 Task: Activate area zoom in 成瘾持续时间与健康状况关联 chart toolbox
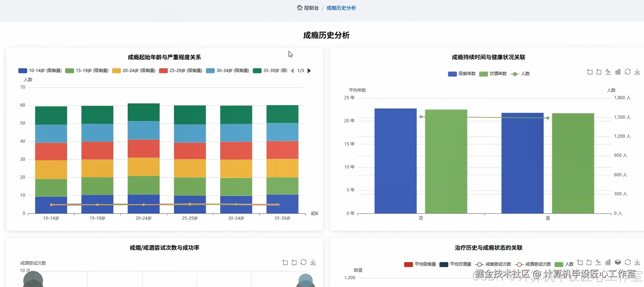pyautogui.click(x=590, y=72)
